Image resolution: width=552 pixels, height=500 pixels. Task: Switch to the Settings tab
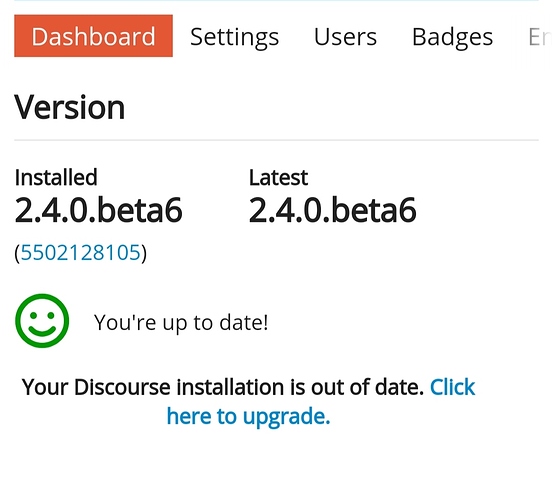point(234,37)
